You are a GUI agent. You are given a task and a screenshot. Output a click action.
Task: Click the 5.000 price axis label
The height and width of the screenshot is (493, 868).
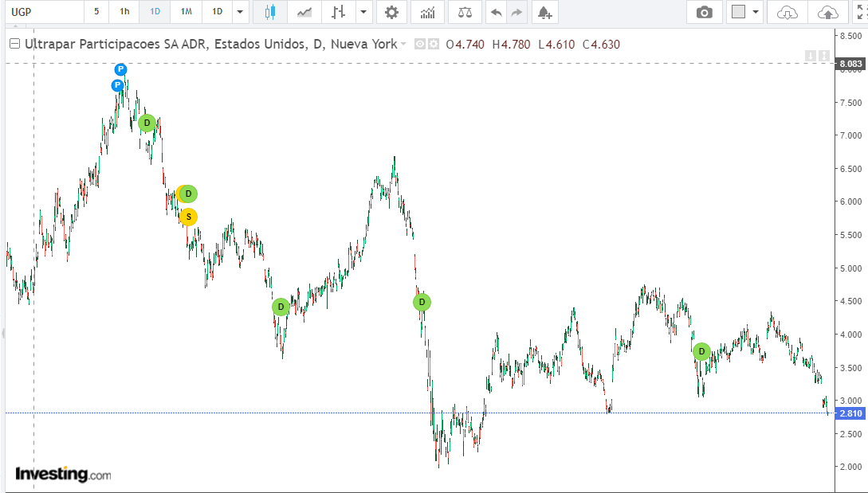tap(850, 268)
